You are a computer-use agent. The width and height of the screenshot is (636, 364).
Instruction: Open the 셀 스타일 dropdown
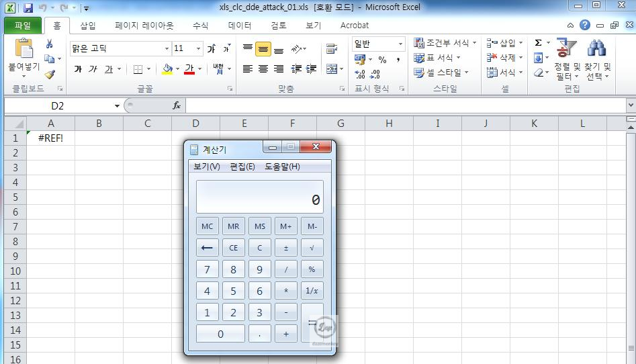[x=441, y=73]
